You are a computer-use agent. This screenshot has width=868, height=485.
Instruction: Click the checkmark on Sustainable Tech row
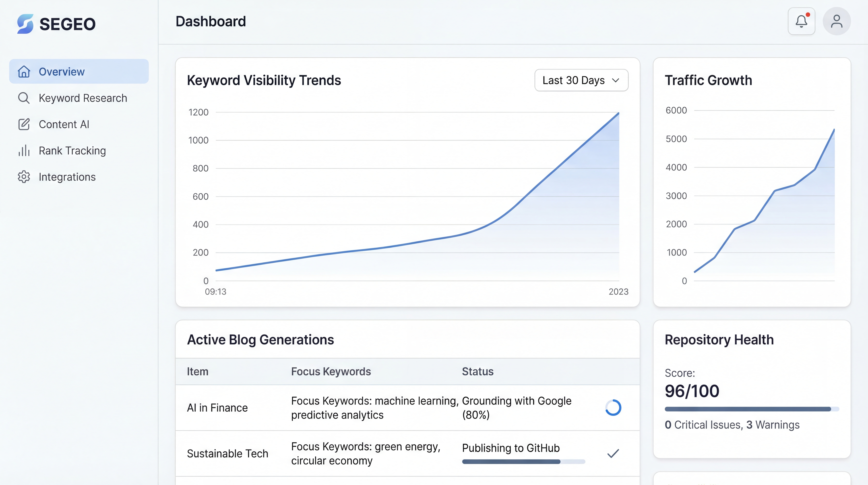tap(613, 453)
